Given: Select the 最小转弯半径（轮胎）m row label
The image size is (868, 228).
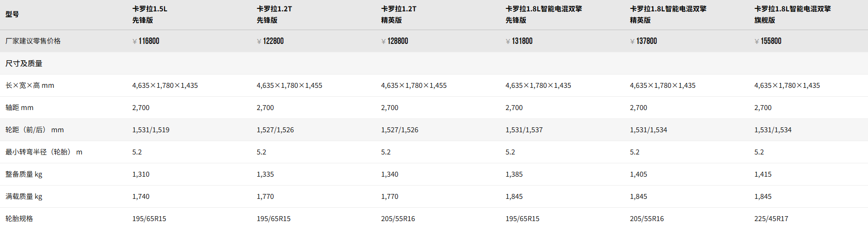Looking at the screenshot, I should point(43,152).
